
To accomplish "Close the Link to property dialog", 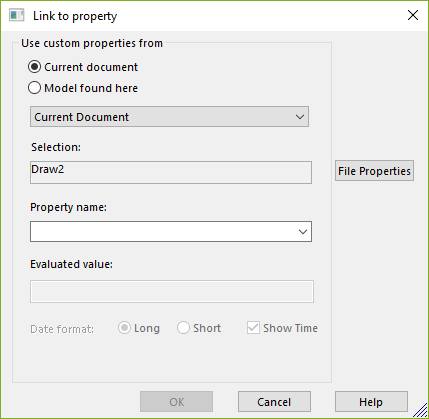I will coord(413,15).
